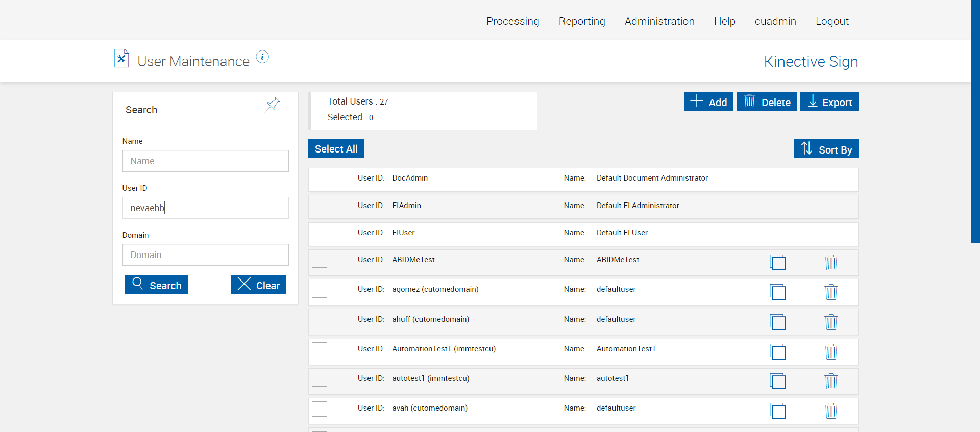Open the Sort By dropdown
The height and width of the screenshot is (432, 980).
point(826,149)
